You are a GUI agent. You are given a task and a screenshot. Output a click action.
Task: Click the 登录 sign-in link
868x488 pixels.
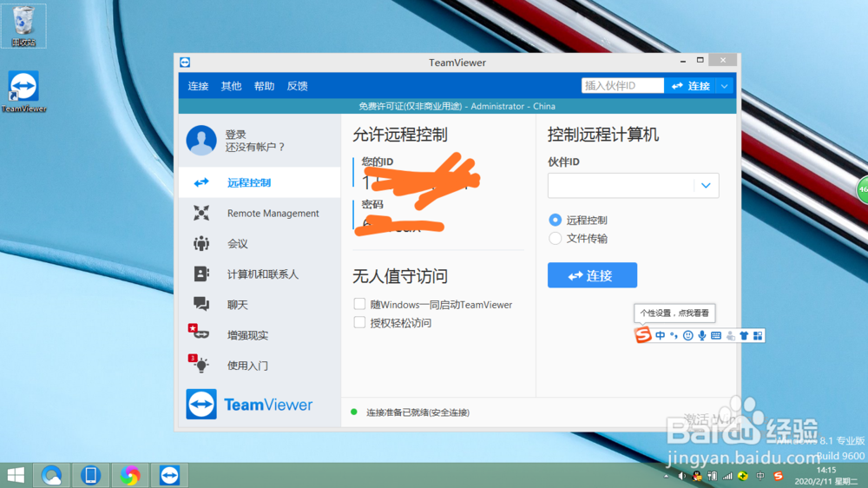(235, 134)
